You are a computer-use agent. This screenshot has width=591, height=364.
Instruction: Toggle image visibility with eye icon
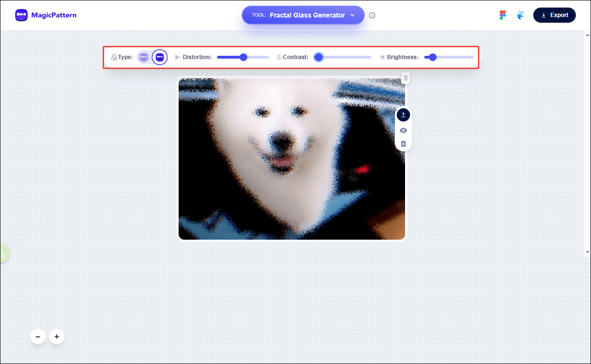(403, 130)
